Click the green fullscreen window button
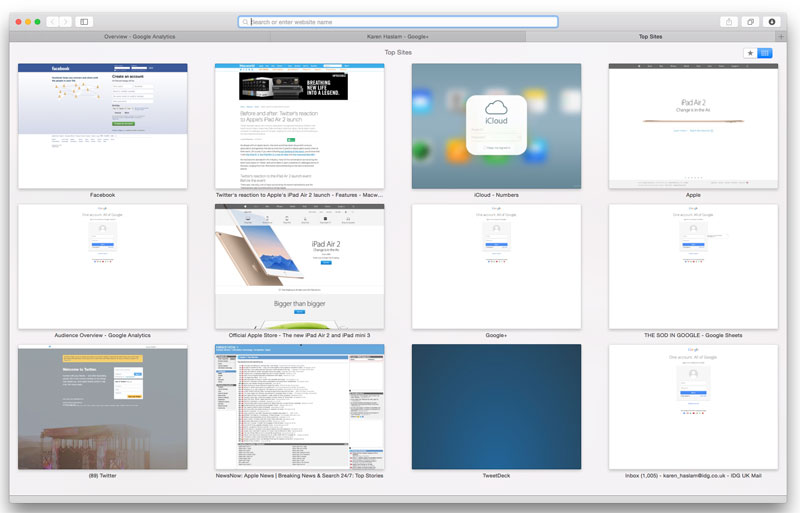This screenshot has height=513, width=800. (37, 22)
